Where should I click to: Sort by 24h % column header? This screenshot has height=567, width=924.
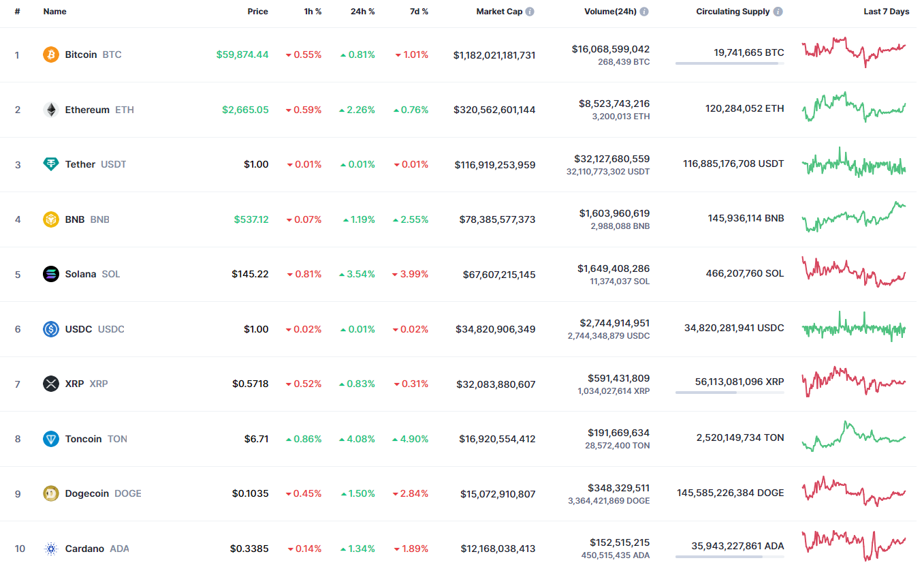363,12
